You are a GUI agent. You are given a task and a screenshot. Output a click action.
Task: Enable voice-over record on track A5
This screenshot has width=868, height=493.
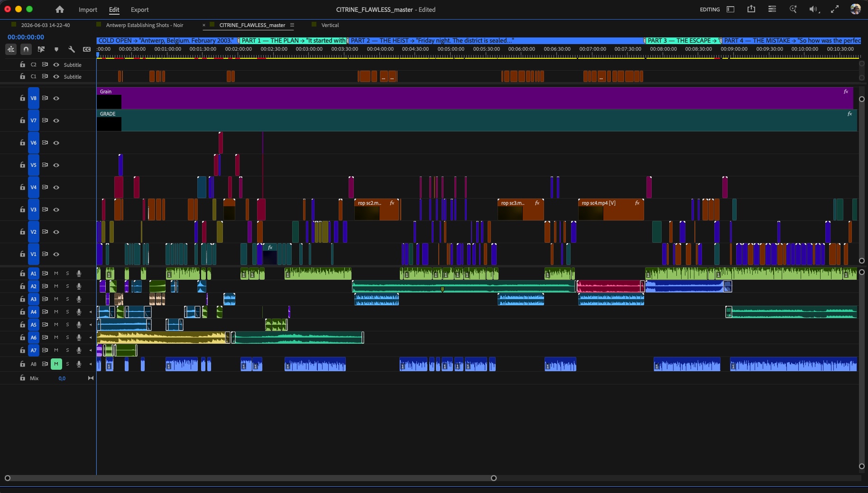[79, 325]
